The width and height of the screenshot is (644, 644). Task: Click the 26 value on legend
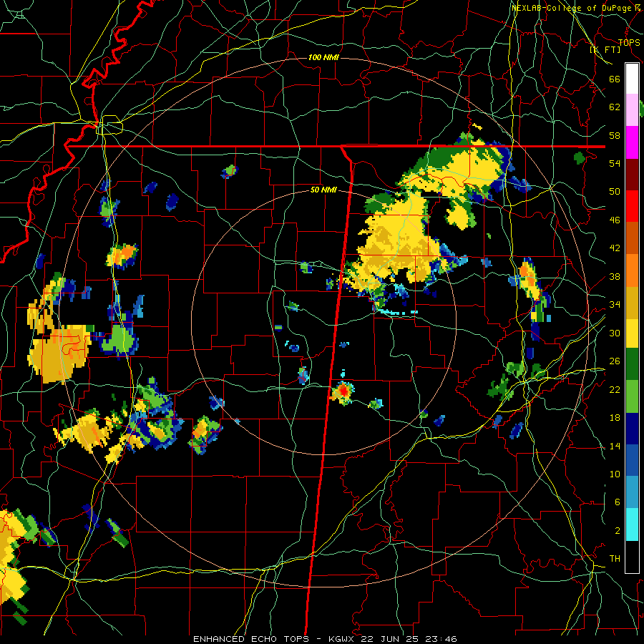615,361
